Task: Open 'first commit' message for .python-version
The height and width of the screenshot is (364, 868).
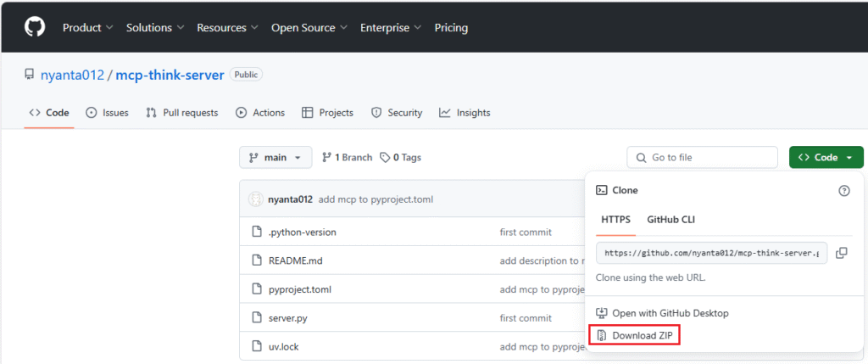Action: 526,232
